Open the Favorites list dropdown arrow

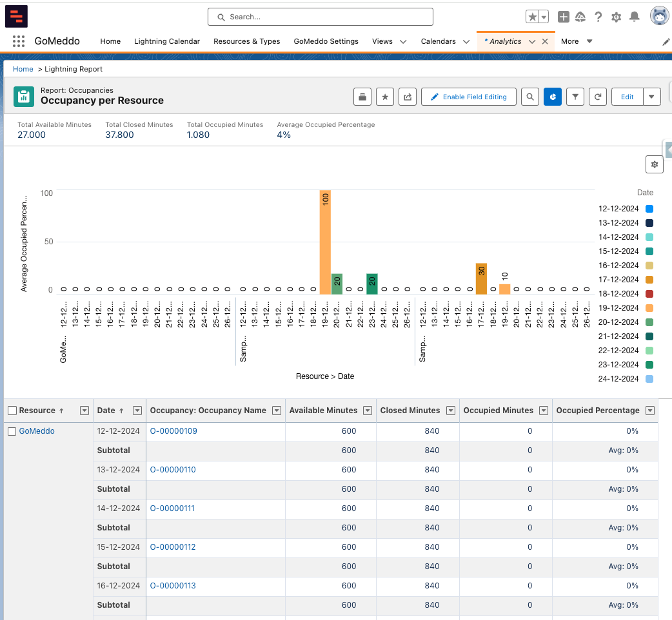click(x=544, y=17)
